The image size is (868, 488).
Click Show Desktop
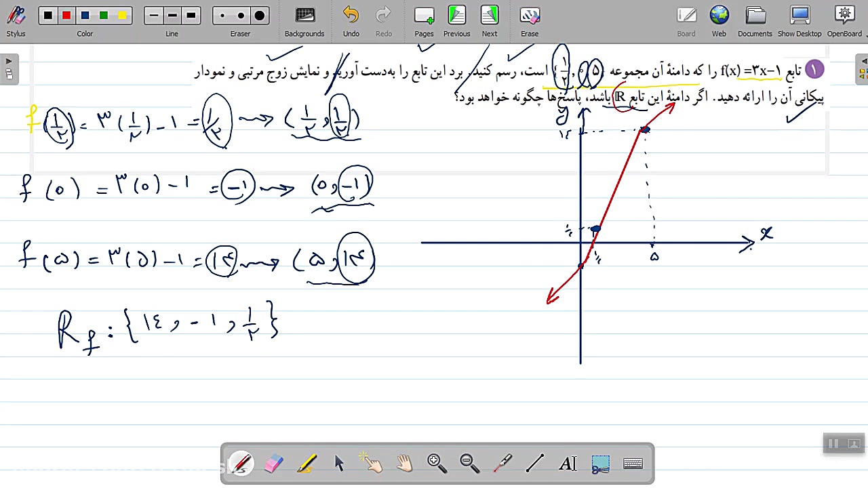point(800,21)
